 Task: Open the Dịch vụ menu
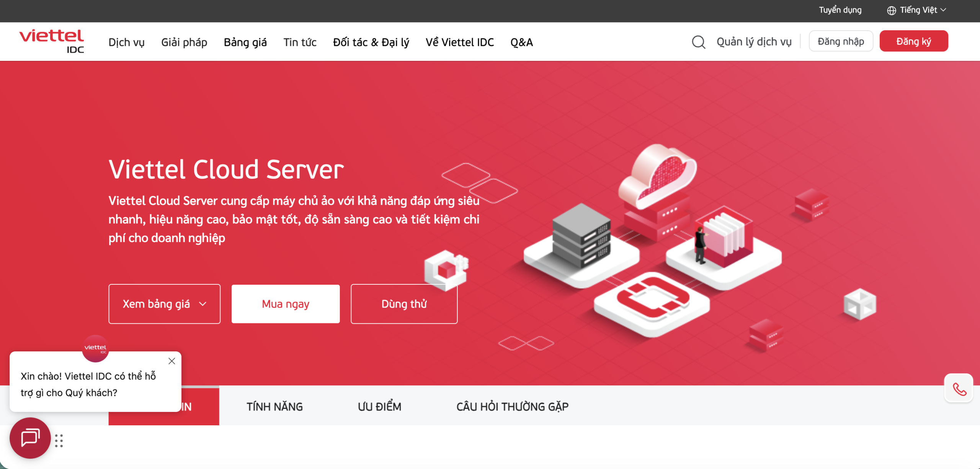(126, 42)
